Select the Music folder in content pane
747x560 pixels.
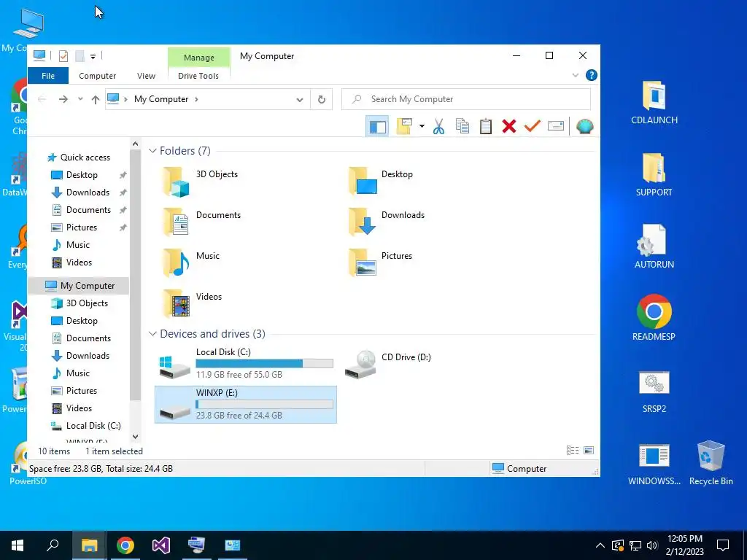[x=191, y=263]
